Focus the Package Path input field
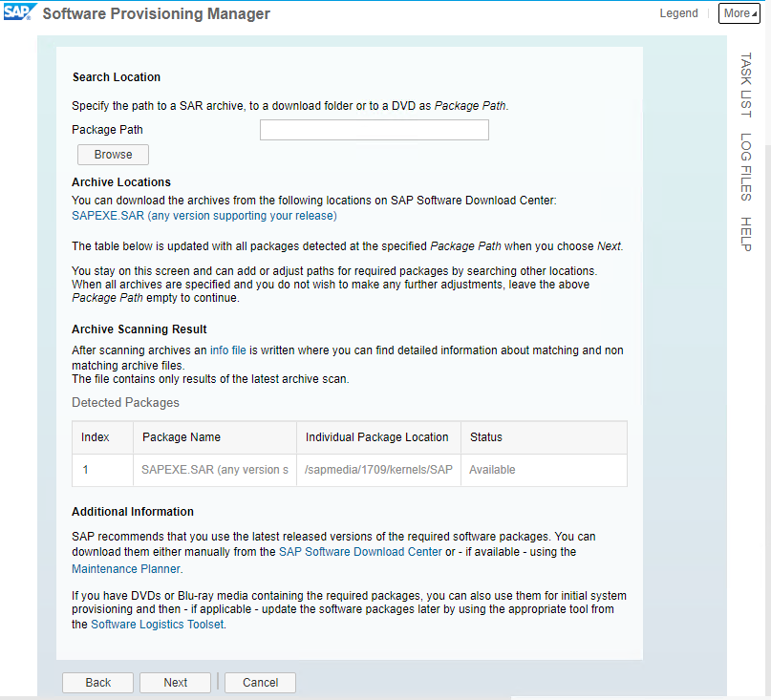The height and width of the screenshot is (700, 771). 374,130
